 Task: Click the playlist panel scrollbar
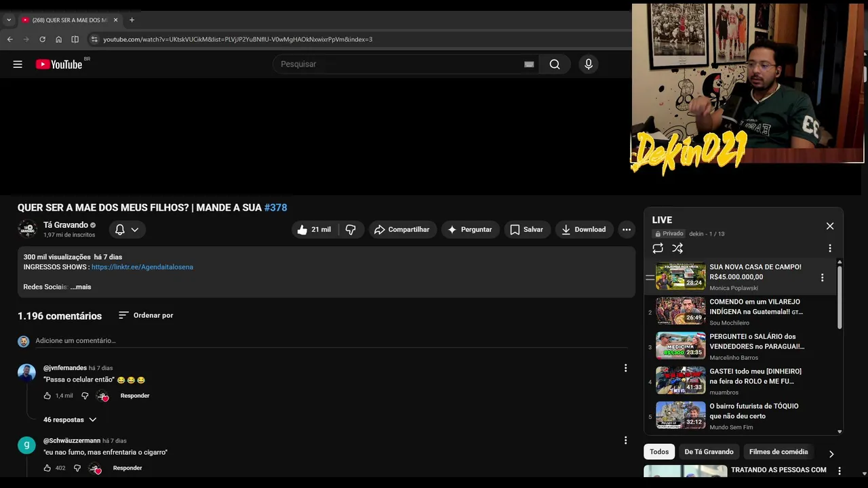pyautogui.click(x=840, y=298)
